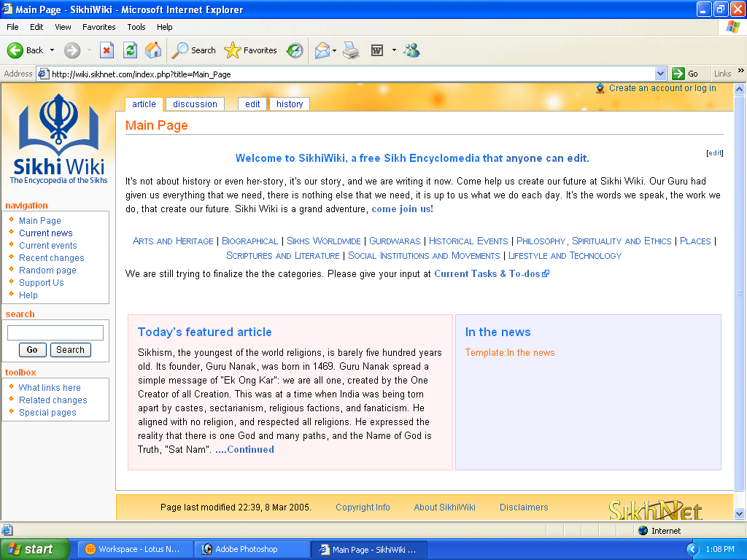
Task: Click the green Go arrow button
Action: [x=678, y=74]
